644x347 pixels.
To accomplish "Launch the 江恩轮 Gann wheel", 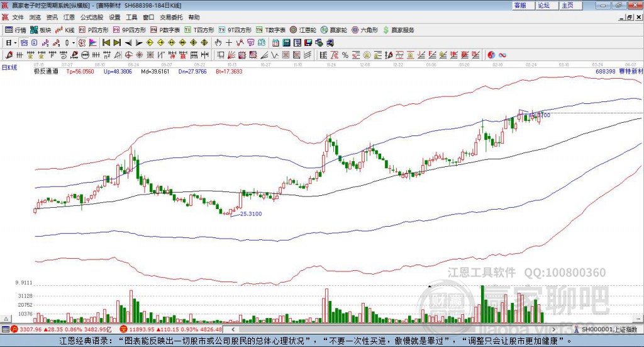I will click(x=303, y=30).
